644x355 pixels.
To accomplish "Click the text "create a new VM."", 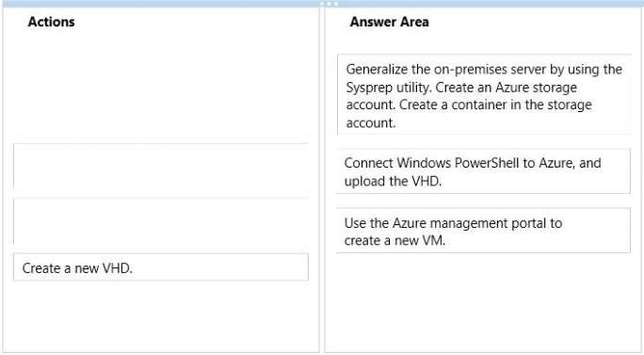I will pyautogui.click(x=394, y=240).
